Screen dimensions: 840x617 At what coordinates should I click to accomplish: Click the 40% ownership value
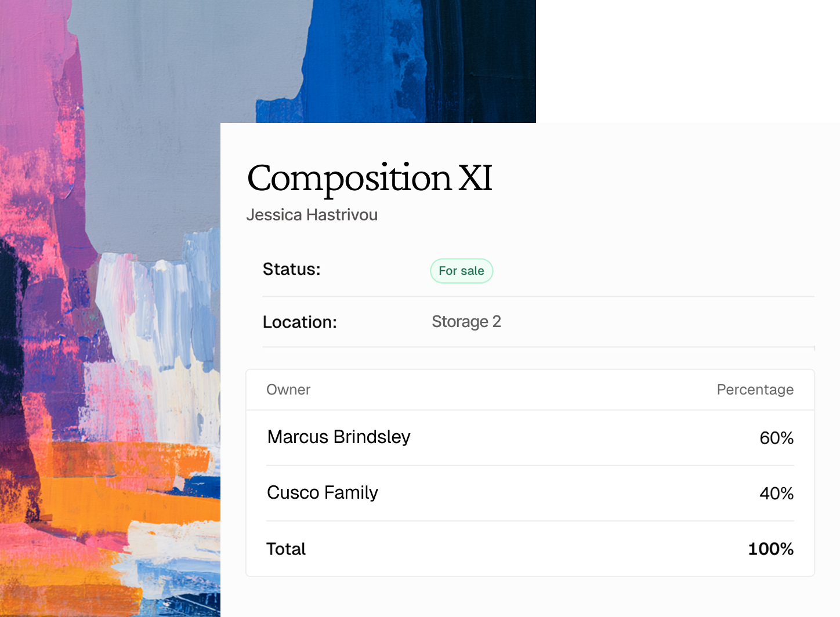[776, 493]
